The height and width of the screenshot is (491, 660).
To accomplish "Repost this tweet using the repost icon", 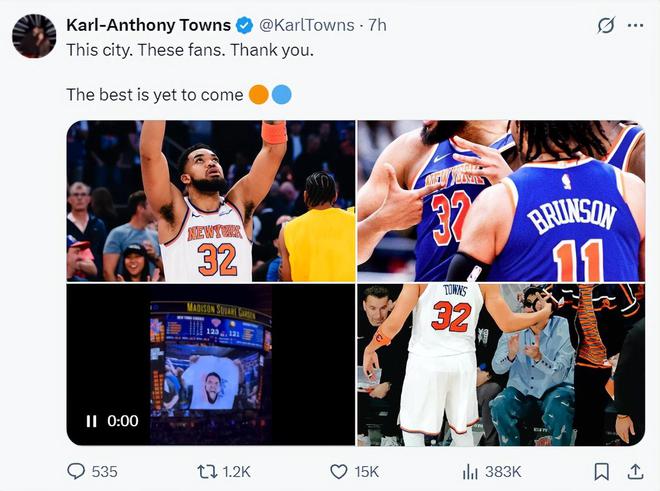I will 207,471.
